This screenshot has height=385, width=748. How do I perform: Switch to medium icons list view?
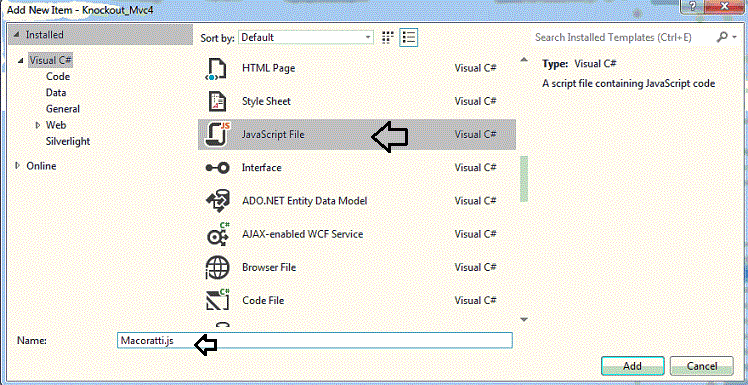coord(409,37)
